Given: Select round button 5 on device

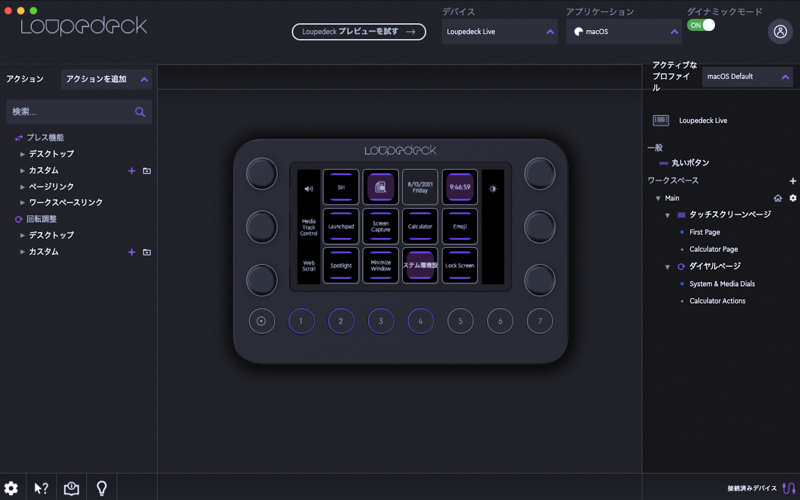Looking at the screenshot, I should point(460,321).
